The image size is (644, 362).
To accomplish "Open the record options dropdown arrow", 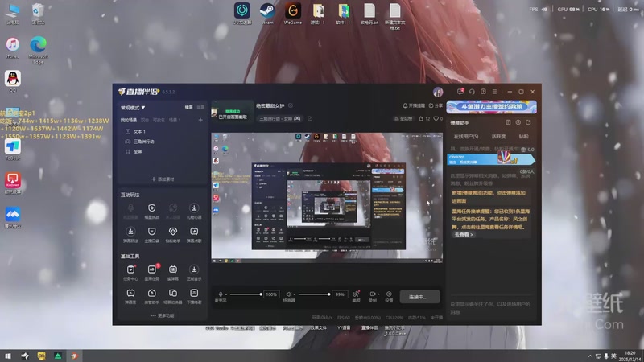I will [x=378, y=294].
